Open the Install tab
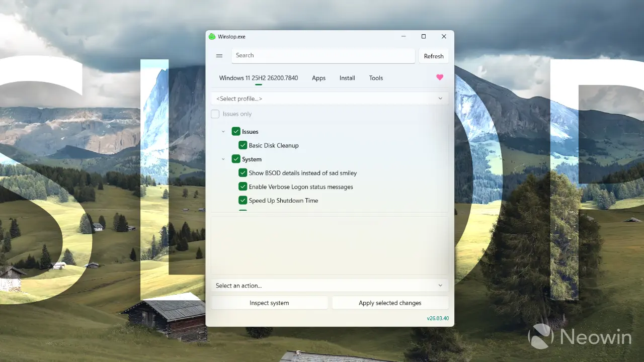The height and width of the screenshot is (362, 644). tap(347, 78)
